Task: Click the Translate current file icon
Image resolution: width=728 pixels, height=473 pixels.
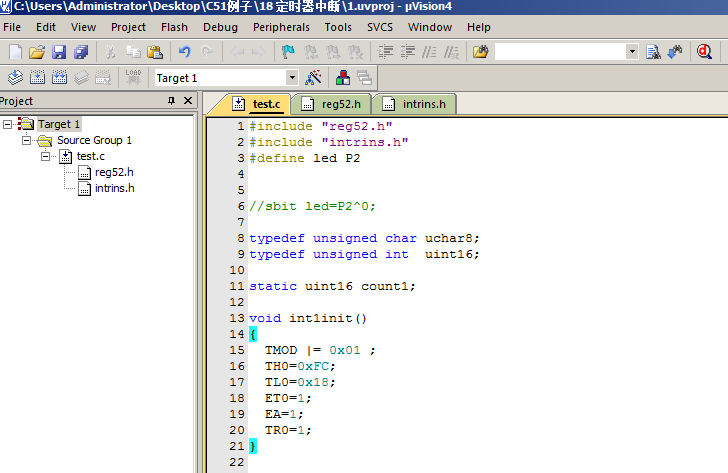Action: [x=15, y=77]
